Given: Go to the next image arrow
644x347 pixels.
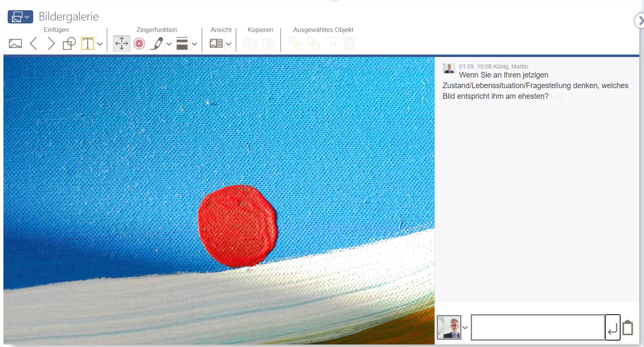Looking at the screenshot, I should [52, 43].
